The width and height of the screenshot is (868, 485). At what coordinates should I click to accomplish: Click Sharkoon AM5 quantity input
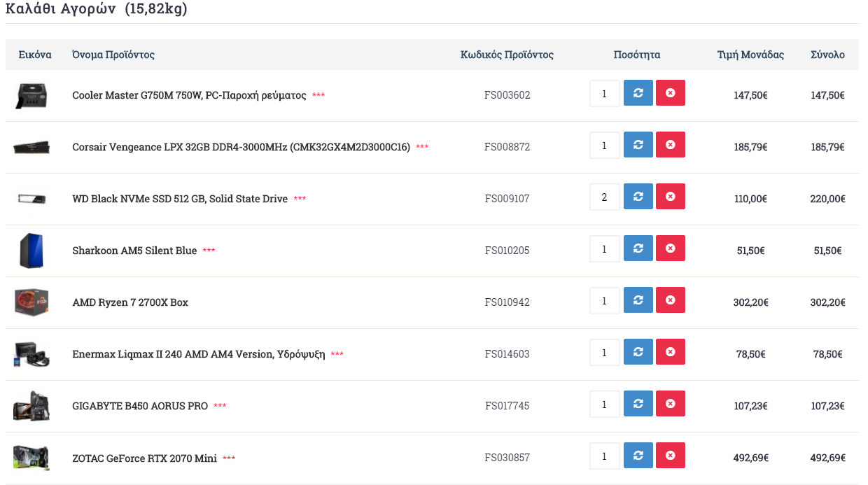click(605, 249)
